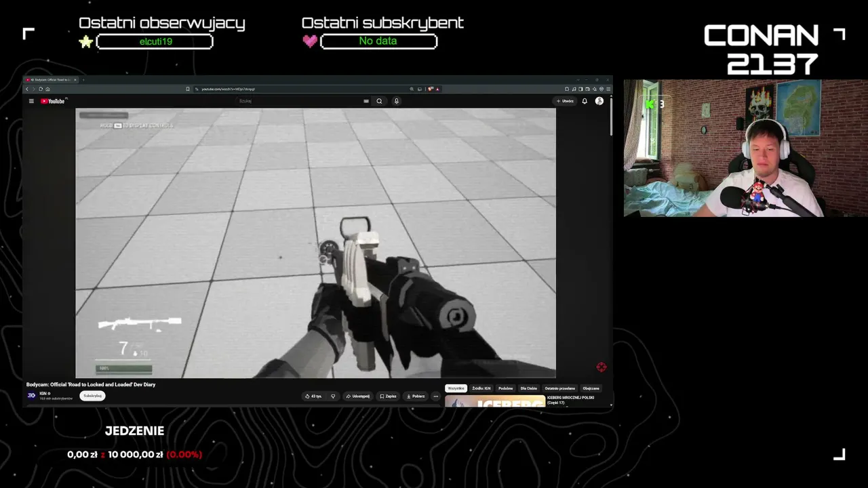Open the more actions three-dot menu
The height and width of the screenshot is (488, 868).
(436, 396)
